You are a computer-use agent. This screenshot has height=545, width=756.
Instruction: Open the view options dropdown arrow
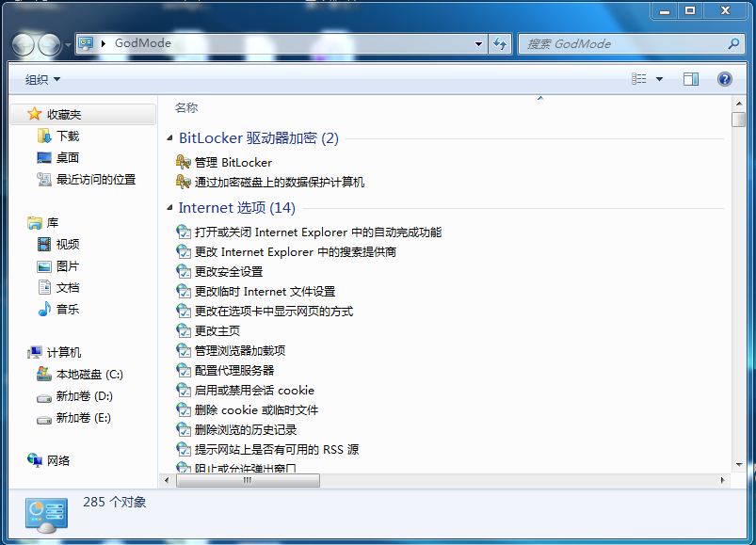[x=659, y=79]
